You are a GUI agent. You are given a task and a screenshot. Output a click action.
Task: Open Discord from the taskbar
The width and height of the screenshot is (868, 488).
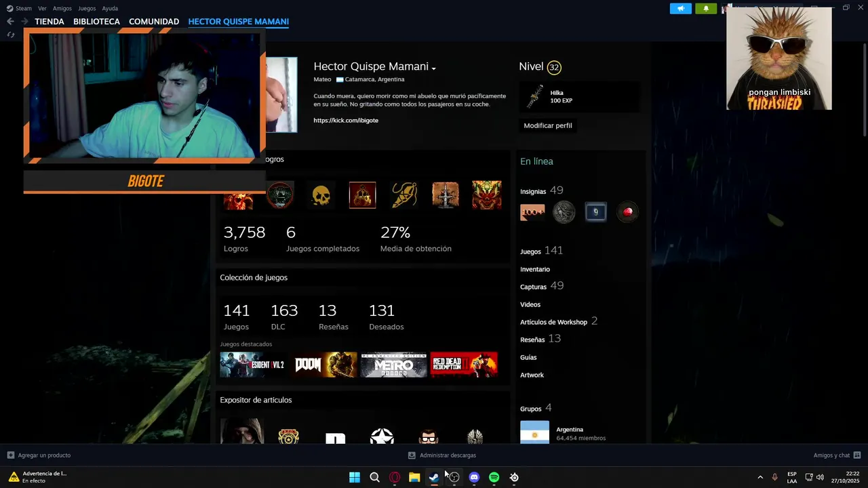tap(474, 477)
